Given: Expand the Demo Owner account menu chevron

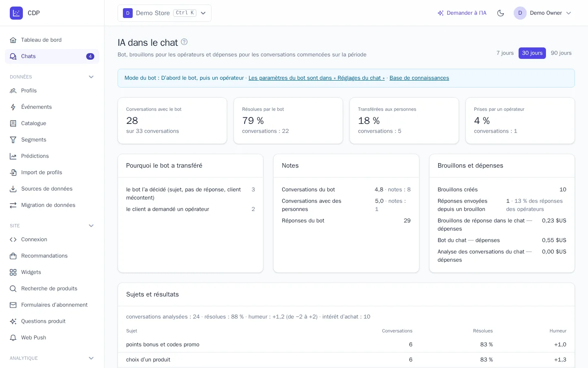Looking at the screenshot, I should (x=568, y=13).
